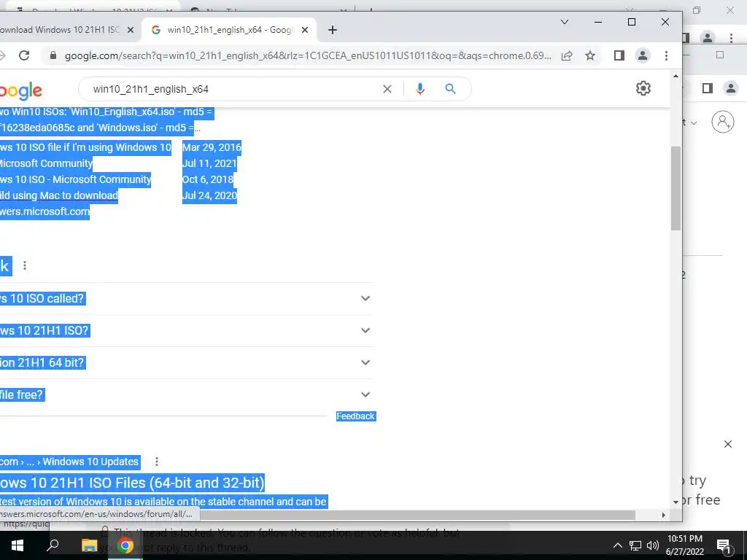Image resolution: width=747 pixels, height=560 pixels.
Task: Click the 'Oct 6, 2018' date text
Action: tap(208, 179)
